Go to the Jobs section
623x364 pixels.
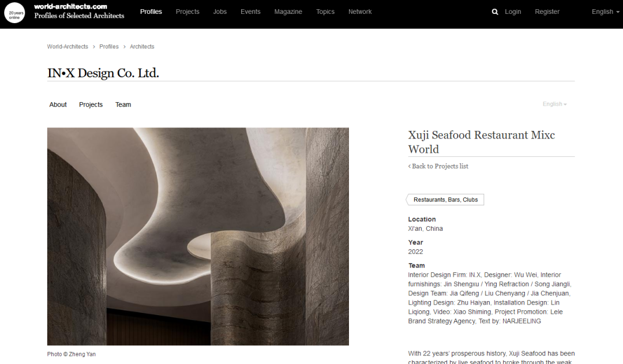pos(220,12)
